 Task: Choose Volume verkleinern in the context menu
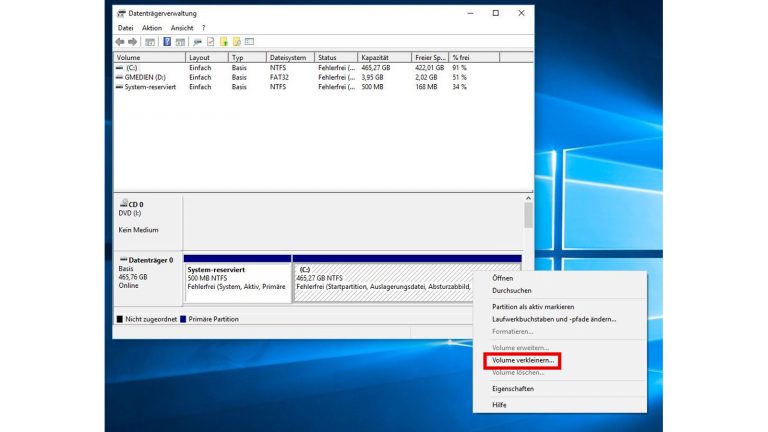tap(522, 360)
